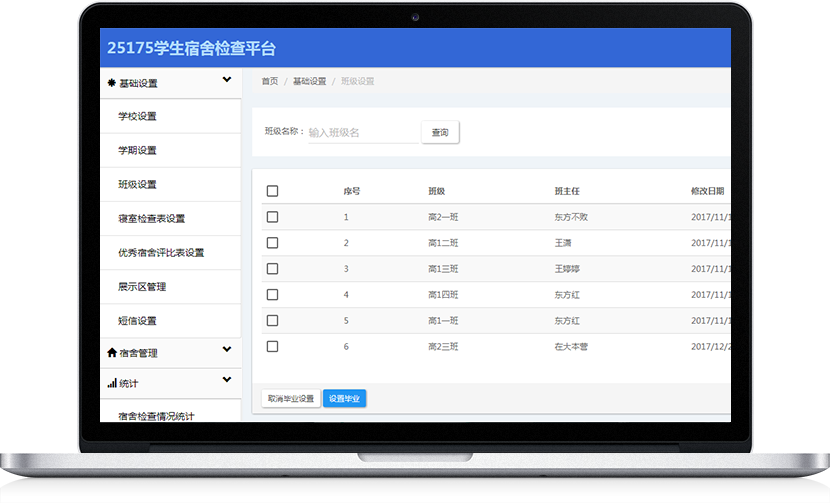
Task: Check the box for row 高2一班
Action: pos(272,217)
